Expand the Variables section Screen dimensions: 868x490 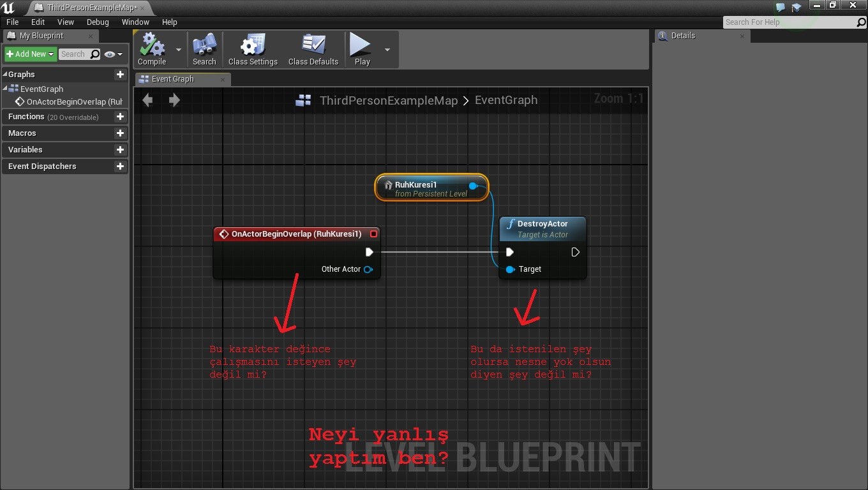click(x=26, y=150)
